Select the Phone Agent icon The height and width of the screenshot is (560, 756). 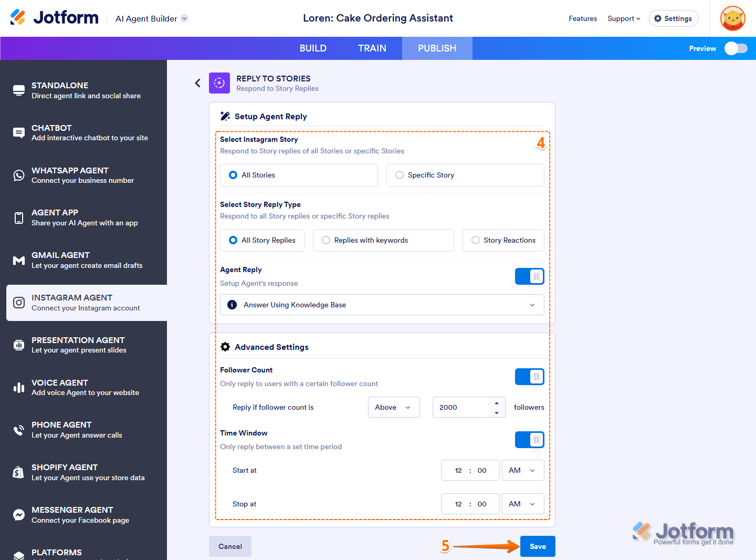[19, 430]
